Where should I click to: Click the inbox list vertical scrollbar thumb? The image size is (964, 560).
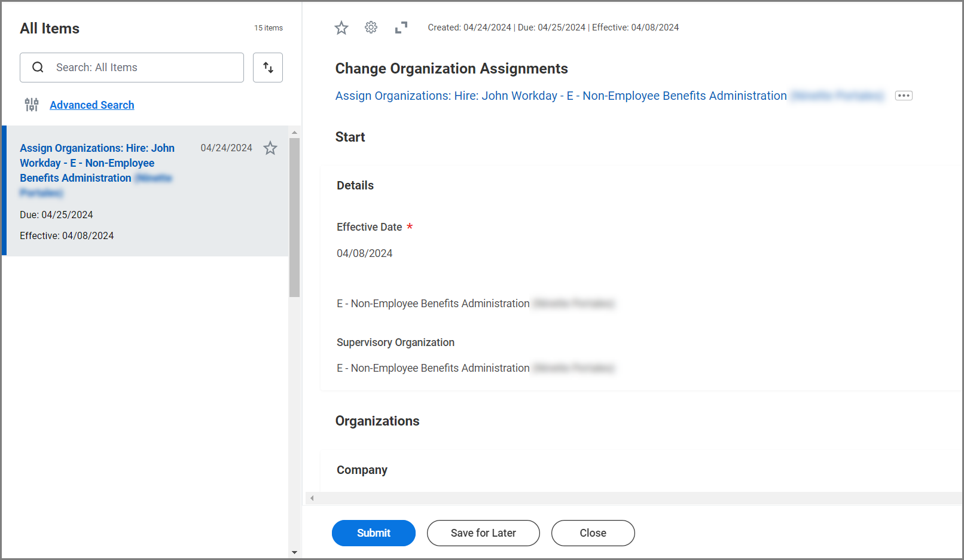[294, 218]
